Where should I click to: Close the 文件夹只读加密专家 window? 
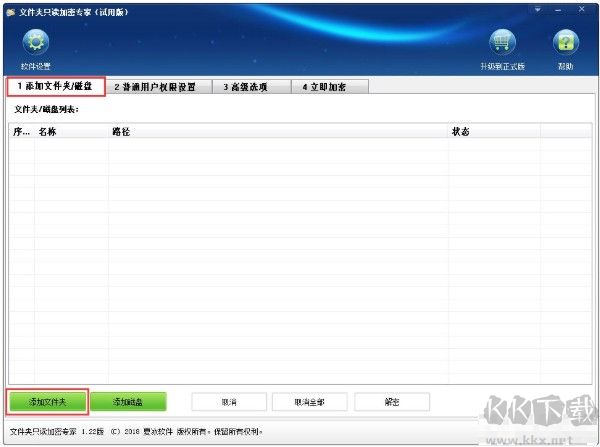[x=581, y=9]
